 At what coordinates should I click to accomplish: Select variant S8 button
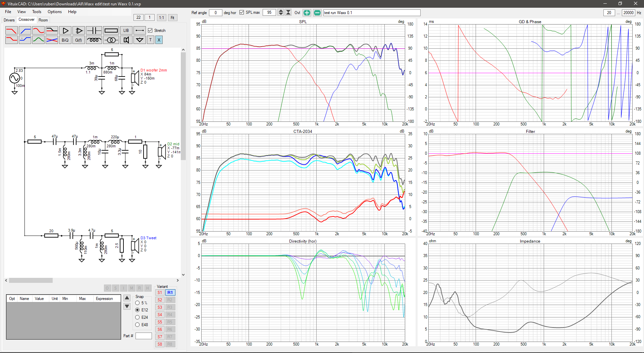(x=160, y=344)
